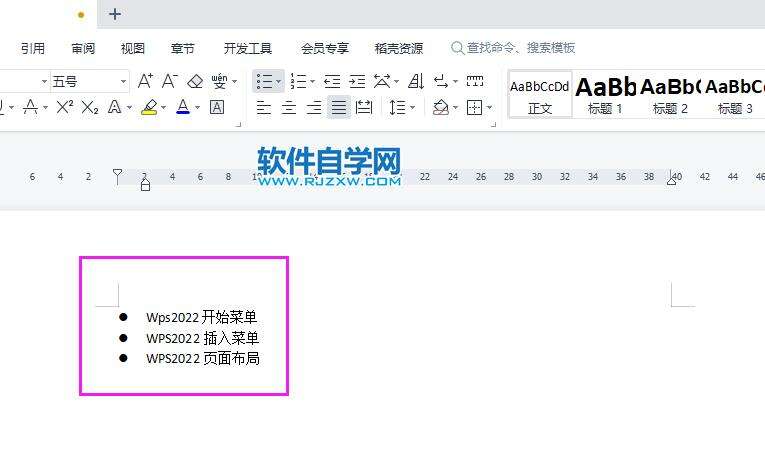Expand the line spacing dropdown arrow
This screenshot has width=765, height=459.
pyautogui.click(x=413, y=107)
